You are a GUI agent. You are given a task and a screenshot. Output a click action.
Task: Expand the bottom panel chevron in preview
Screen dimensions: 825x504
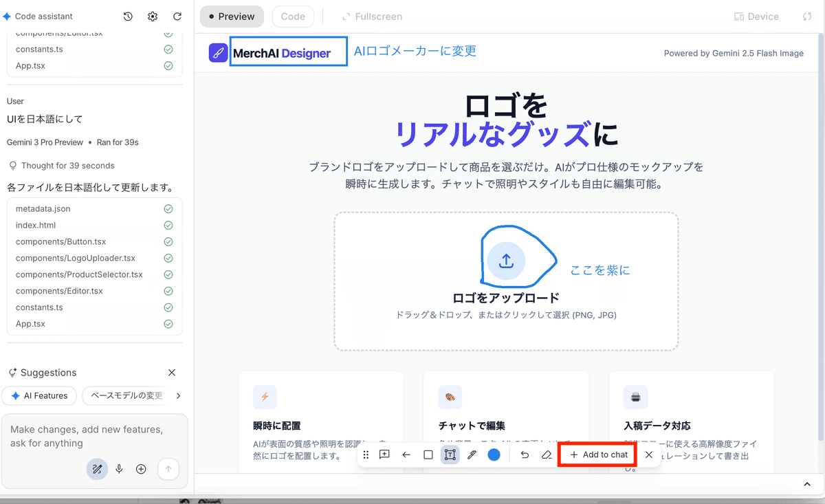pyautogui.click(x=807, y=485)
